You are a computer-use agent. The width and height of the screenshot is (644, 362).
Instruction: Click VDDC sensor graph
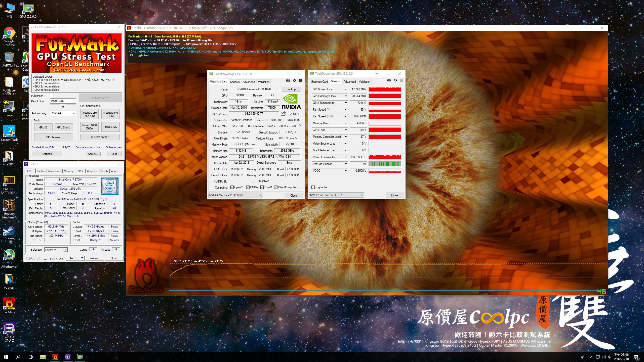pyautogui.click(x=385, y=171)
